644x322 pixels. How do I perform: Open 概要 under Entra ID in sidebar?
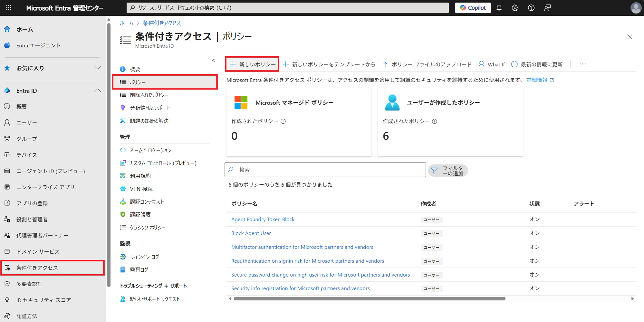[x=22, y=107]
